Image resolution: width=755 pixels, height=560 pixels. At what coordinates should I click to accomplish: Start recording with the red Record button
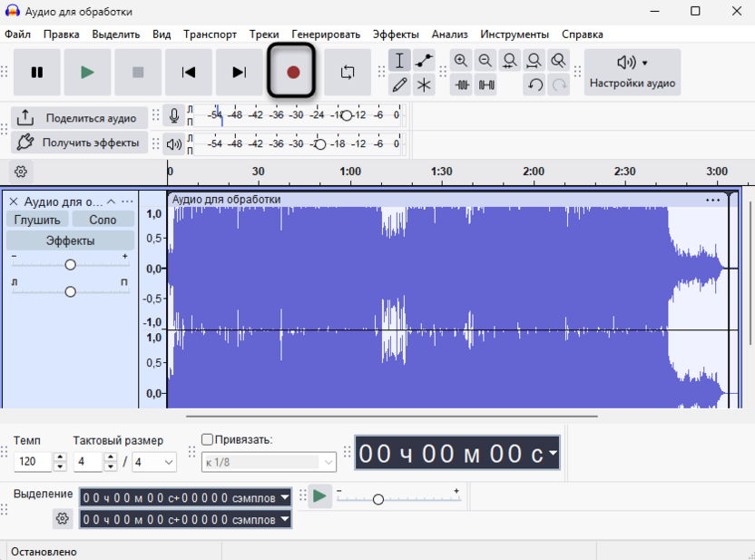(x=293, y=73)
